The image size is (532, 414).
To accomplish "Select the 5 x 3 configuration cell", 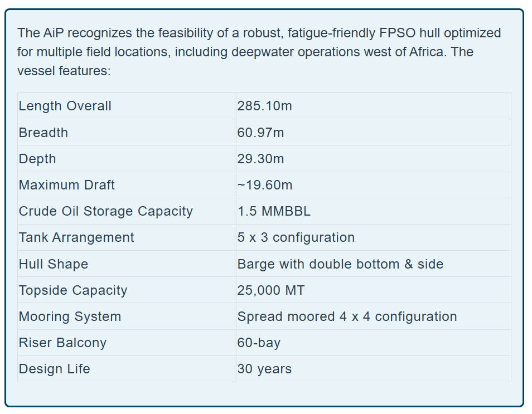I will 296,237.
